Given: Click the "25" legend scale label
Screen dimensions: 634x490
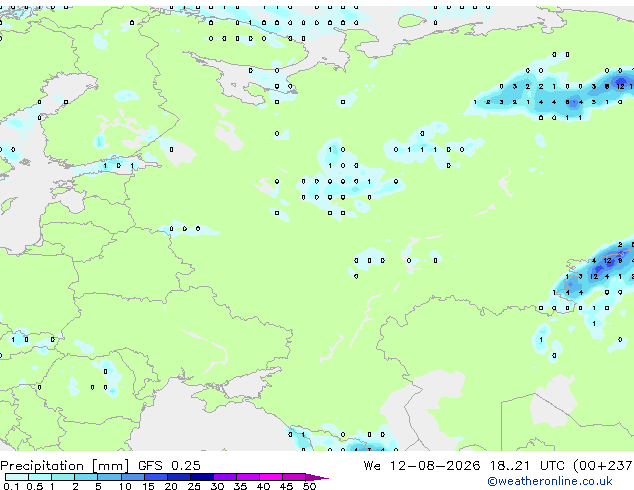Looking at the screenshot, I should (194, 486).
